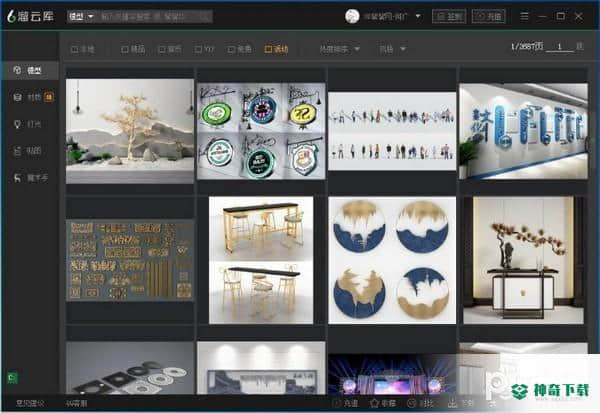Click the recharge button in title bar
Screen dimensions: 600x413
[489, 16]
